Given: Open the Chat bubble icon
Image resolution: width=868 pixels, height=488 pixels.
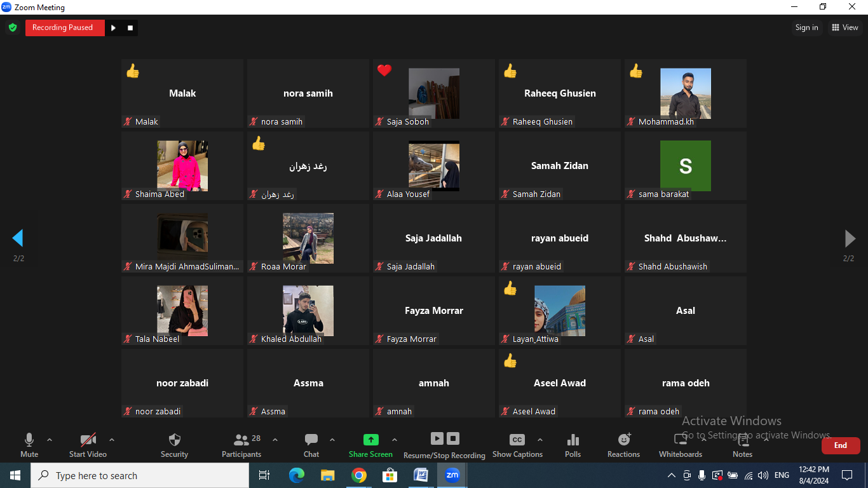Looking at the screenshot, I should (x=311, y=440).
